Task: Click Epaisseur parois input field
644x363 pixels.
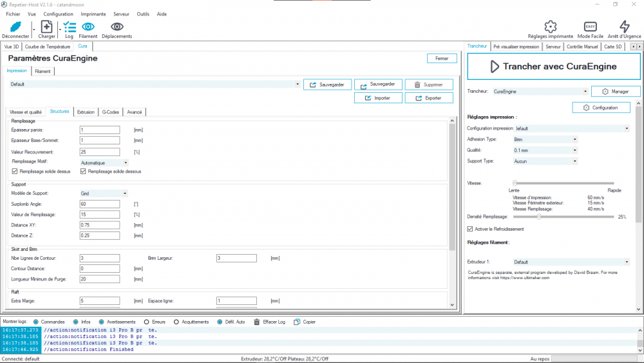Action: (100, 130)
